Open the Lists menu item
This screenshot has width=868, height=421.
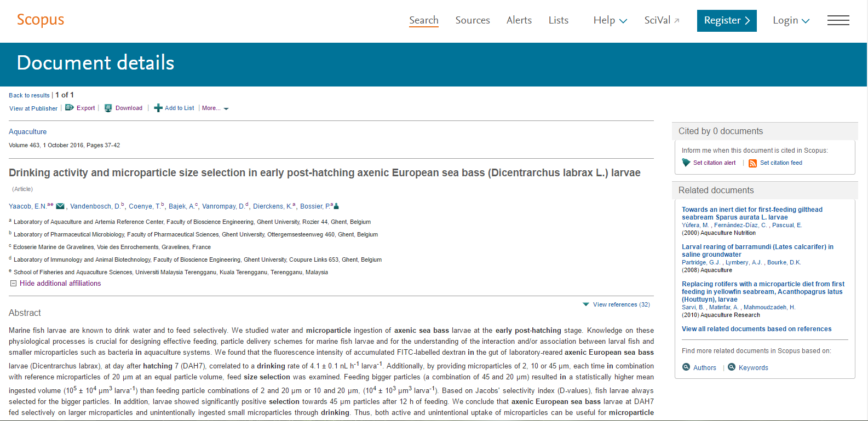(559, 20)
